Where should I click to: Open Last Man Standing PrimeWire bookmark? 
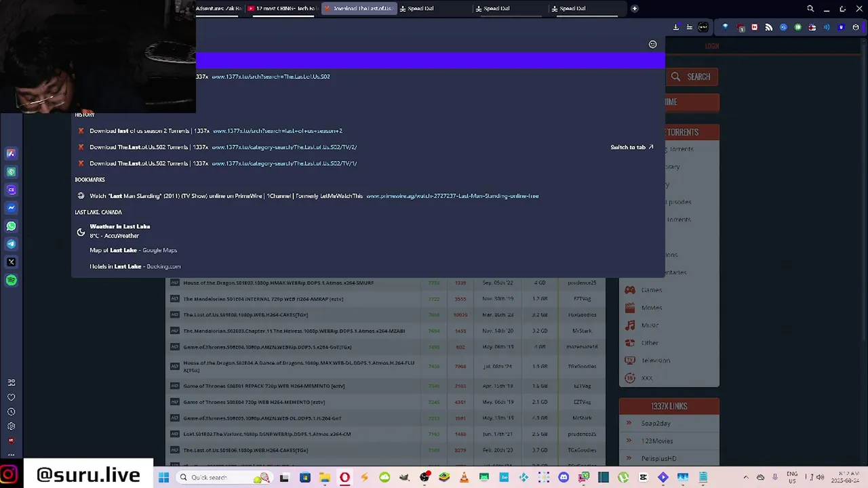tap(368, 196)
